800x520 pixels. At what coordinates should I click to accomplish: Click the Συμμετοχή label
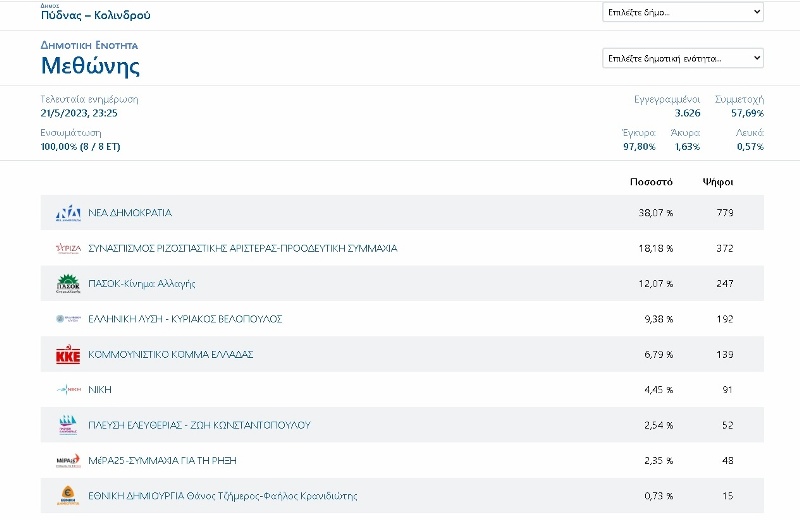[739, 100]
